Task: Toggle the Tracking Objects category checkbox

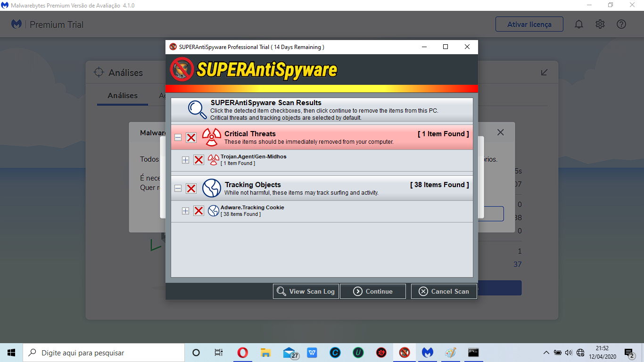Action: pos(191,189)
